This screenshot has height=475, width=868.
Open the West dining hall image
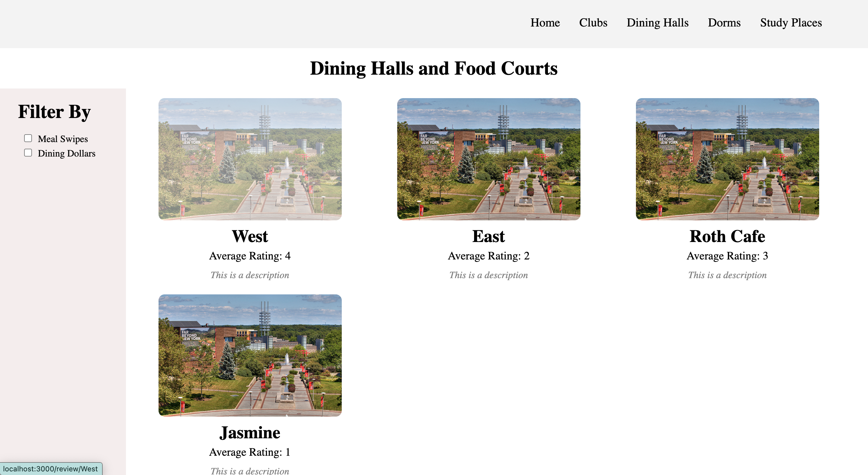250,159
